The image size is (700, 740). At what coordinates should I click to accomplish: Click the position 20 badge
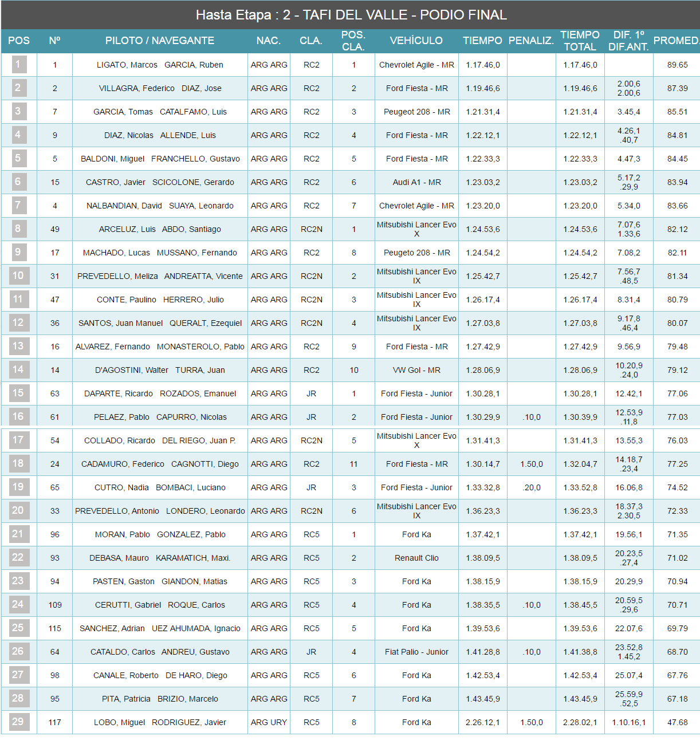click(x=18, y=510)
